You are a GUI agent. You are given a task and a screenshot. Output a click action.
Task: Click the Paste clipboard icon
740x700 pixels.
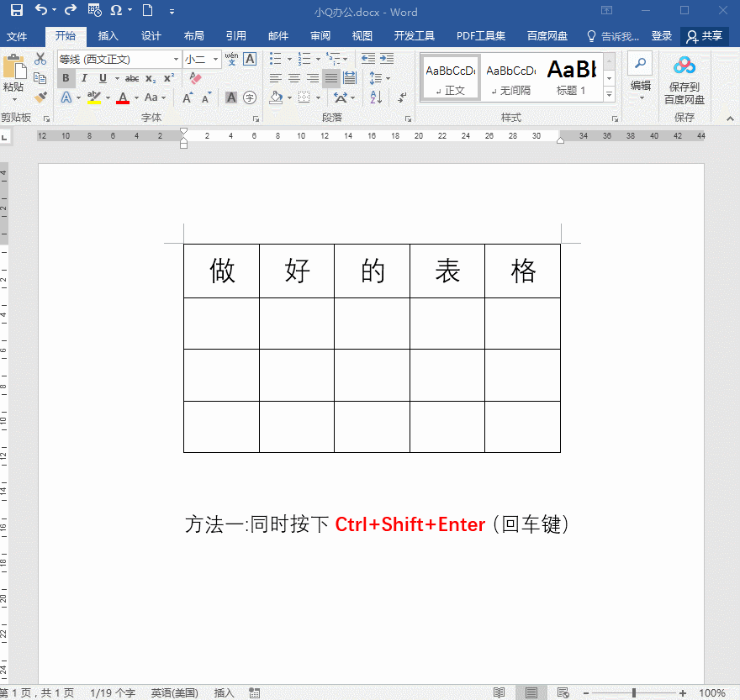click(14, 66)
